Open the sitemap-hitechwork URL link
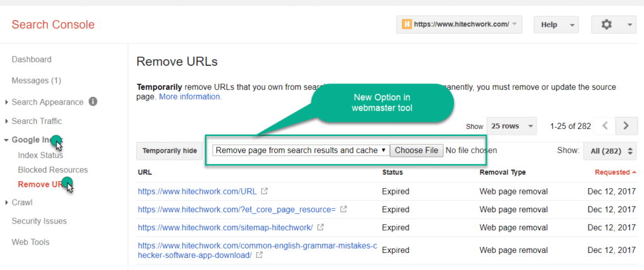644x270 pixels. pos(226,227)
